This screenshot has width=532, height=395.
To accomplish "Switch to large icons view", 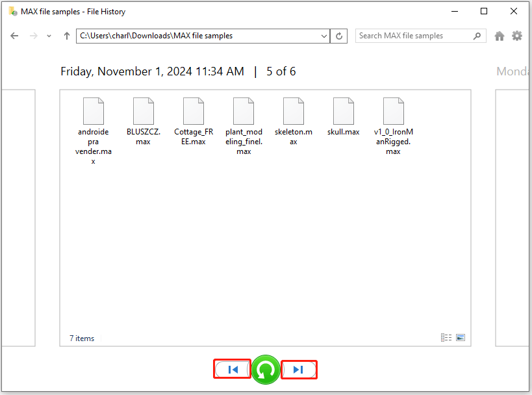I will tap(461, 337).
